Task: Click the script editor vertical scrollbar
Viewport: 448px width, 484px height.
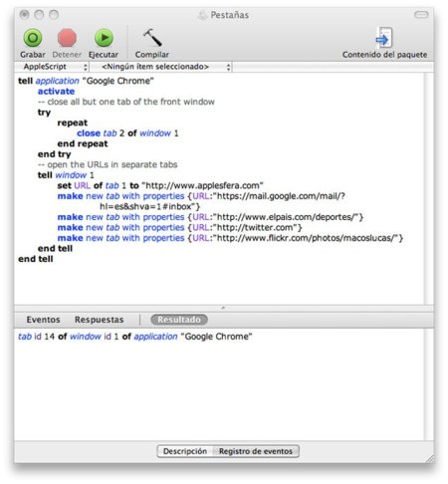Action: click(429, 188)
